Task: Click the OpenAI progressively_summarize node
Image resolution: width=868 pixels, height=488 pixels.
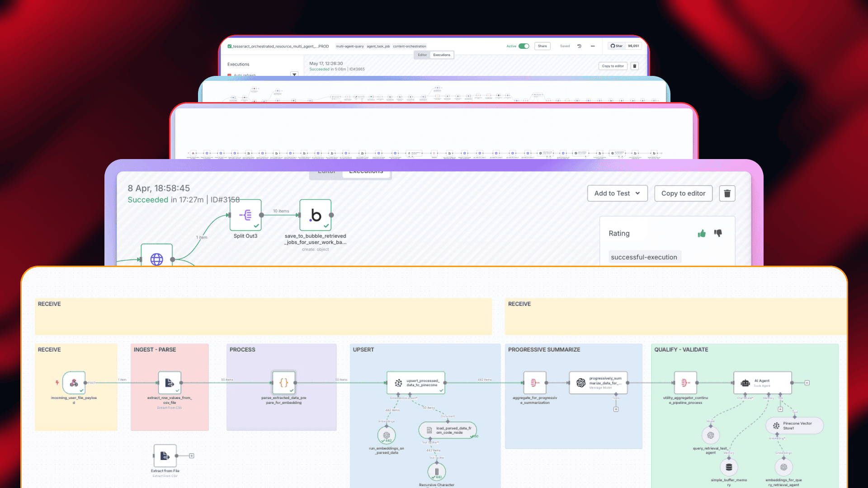Action: (598, 383)
